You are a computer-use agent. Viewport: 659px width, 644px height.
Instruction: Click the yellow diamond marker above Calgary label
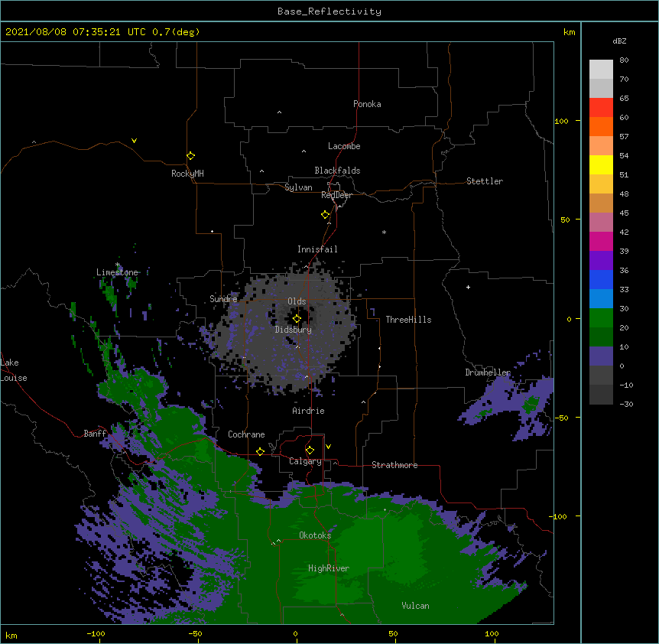[310, 450]
